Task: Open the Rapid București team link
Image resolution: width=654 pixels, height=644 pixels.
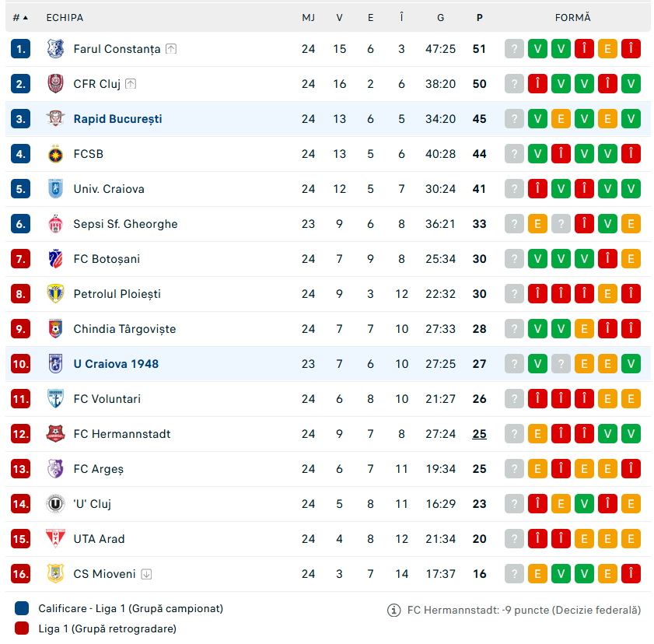Action: point(117,119)
